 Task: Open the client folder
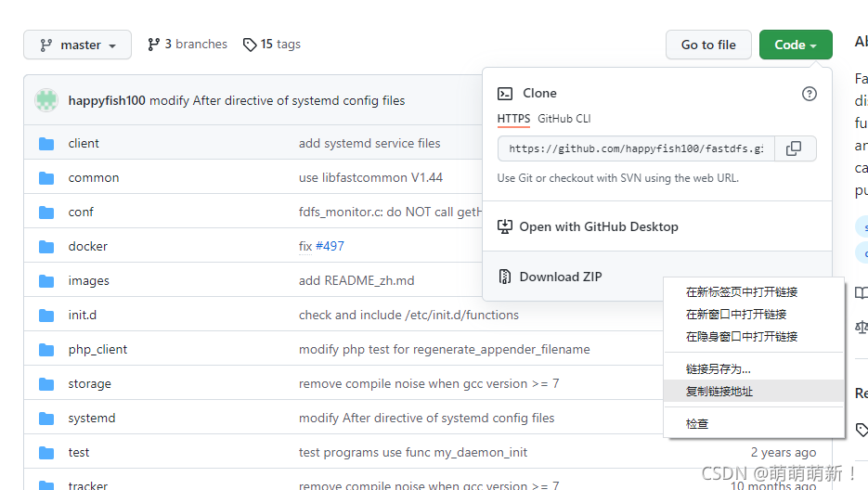84,144
